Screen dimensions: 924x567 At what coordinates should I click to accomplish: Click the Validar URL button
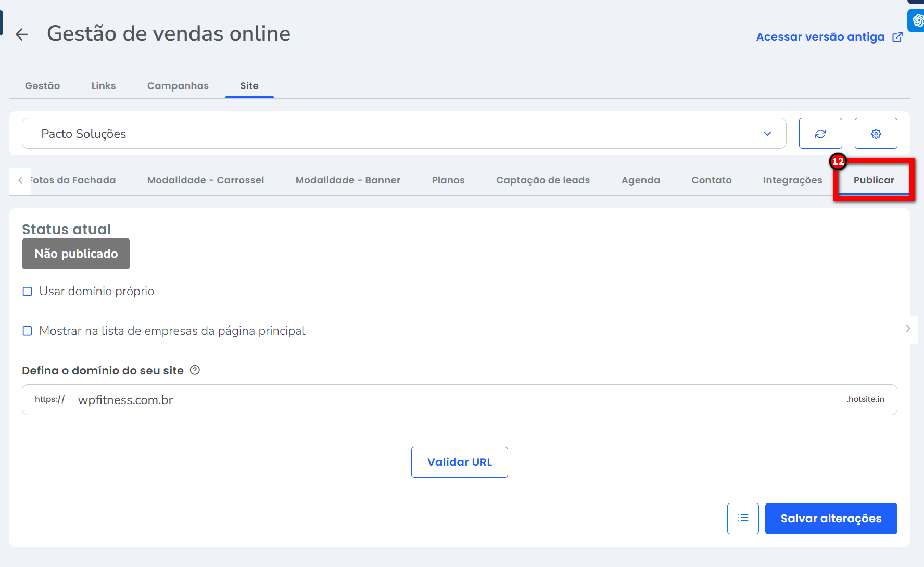(x=459, y=462)
